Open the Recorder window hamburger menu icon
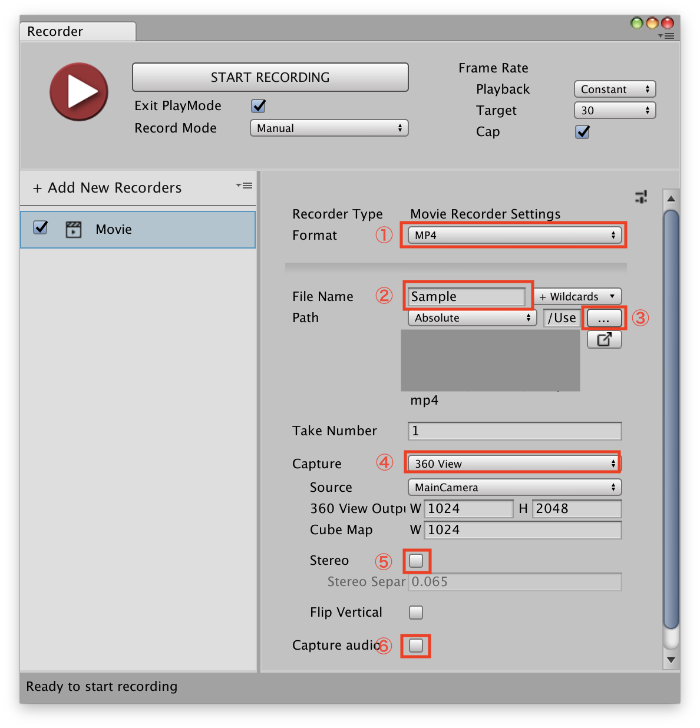 666,35
